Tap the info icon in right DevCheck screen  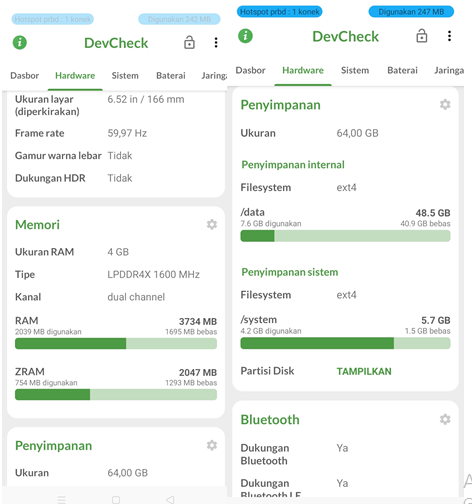pyautogui.click(x=245, y=36)
